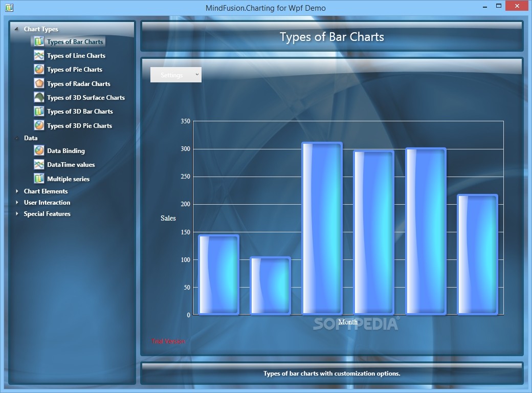Image resolution: width=532 pixels, height=393 pixels.
Task: Click the first bar near 140 sales
Action: 218,275
